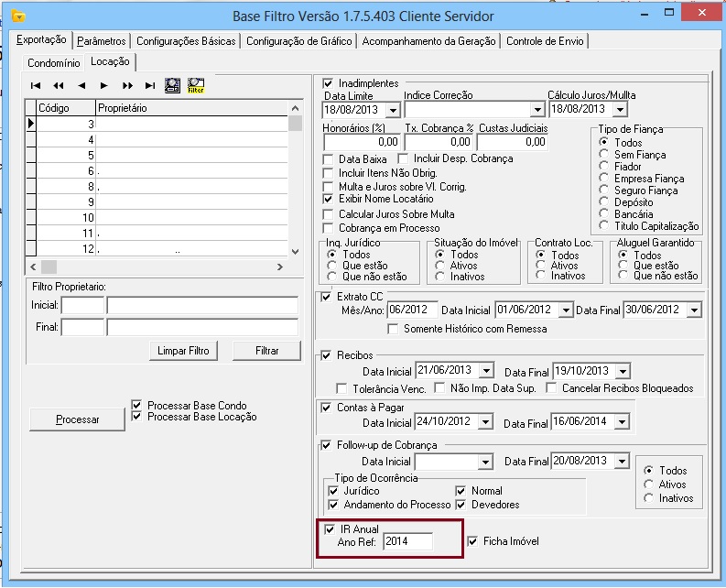The width and height of the screenshot is (726, 588).
Task: Go to first record in navigator
Action: coord(36,85)
